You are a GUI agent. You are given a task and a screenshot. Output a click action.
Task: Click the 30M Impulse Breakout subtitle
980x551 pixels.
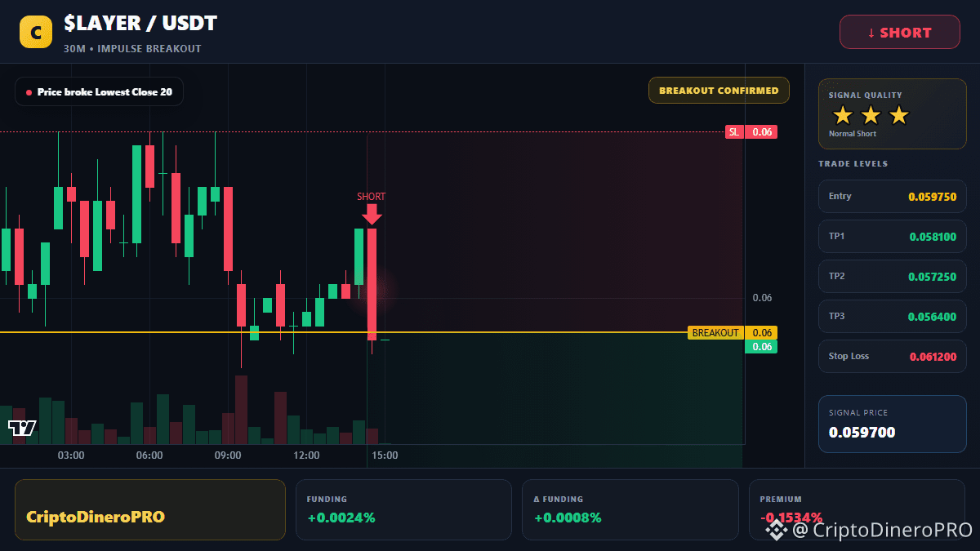tap(132, 49)
